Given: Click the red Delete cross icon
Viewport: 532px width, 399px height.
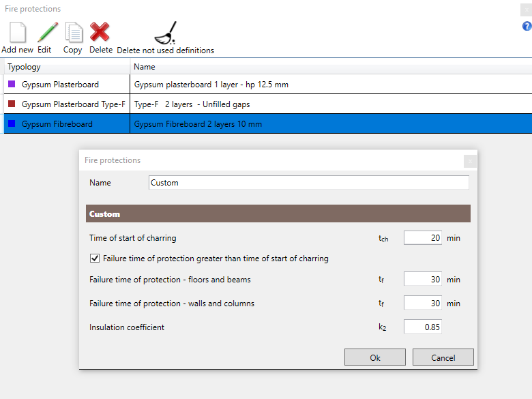Looking at the screenshot, I should (x=100, y=31).
